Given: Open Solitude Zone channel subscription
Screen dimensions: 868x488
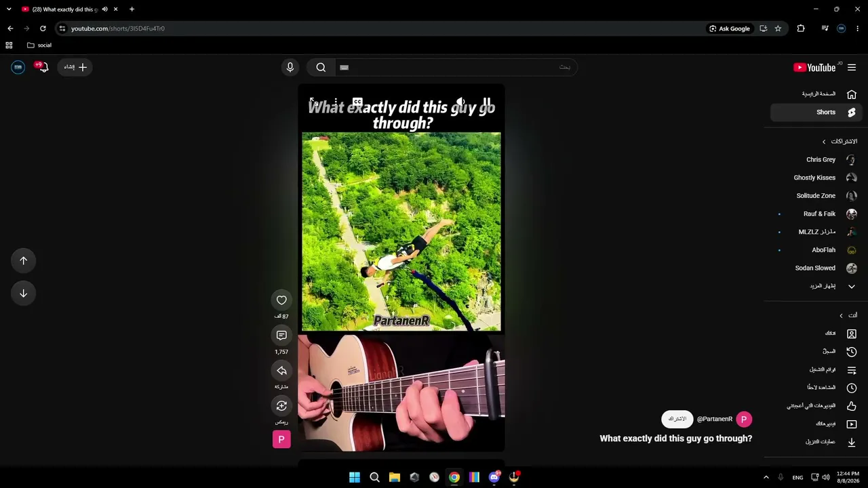Looking at the screenshot, I should tap(816, 196).
